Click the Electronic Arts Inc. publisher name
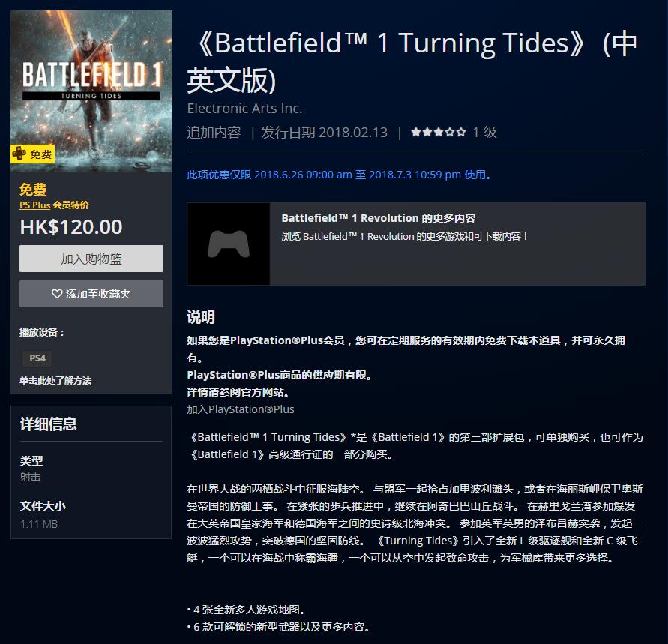Image resolution: width=668 pixels, height=644 pixels. click(x=244, y=109)
